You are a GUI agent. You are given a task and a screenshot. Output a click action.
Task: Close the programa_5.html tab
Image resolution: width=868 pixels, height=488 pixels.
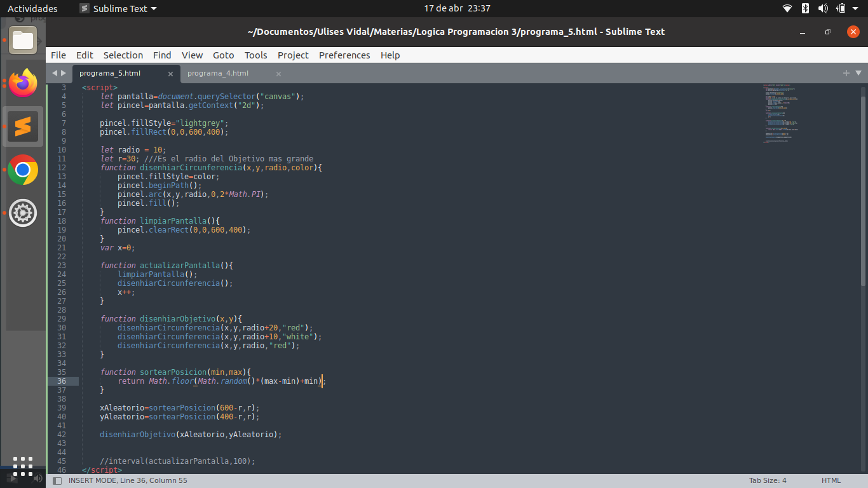pos(170,74)
